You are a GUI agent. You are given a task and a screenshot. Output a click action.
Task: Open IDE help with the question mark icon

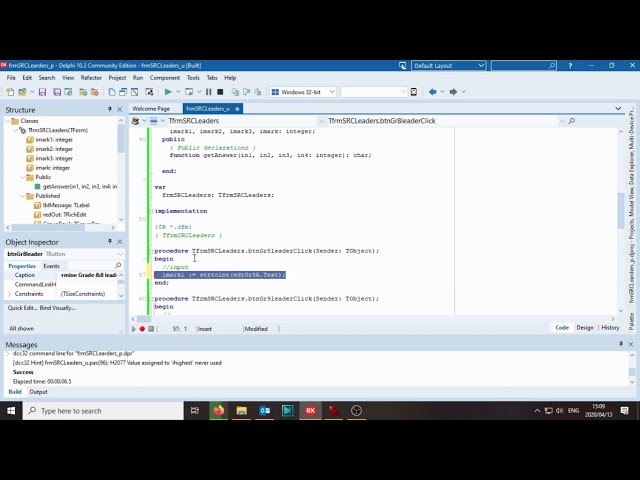570,66
